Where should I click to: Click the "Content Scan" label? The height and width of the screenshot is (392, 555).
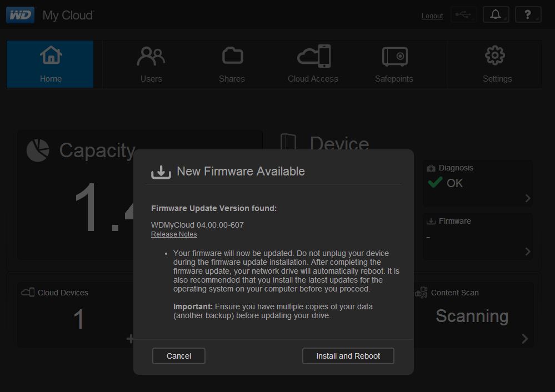point(455,293)
